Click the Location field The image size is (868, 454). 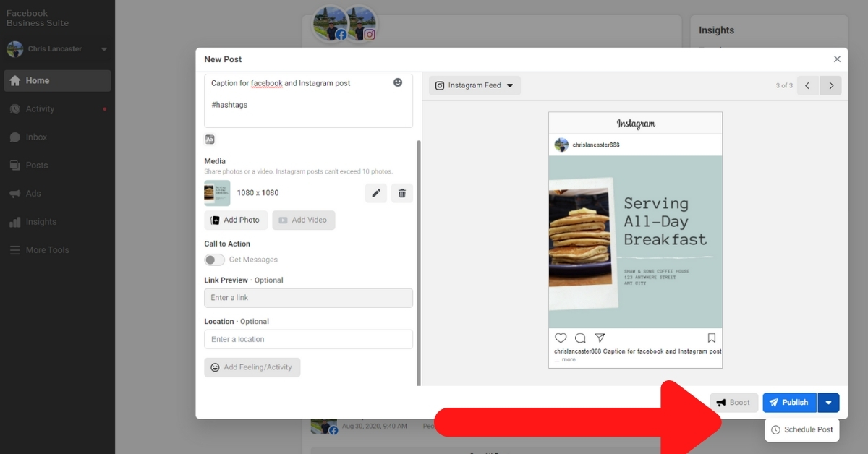[309, 339]
